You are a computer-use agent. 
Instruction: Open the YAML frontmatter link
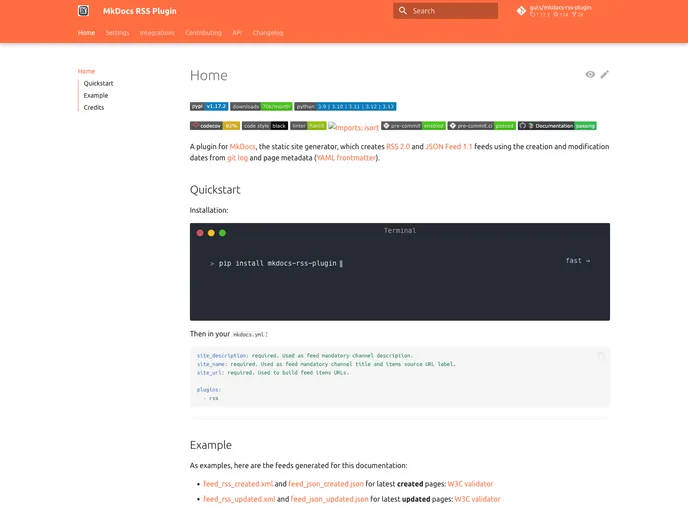coord(346,158)
